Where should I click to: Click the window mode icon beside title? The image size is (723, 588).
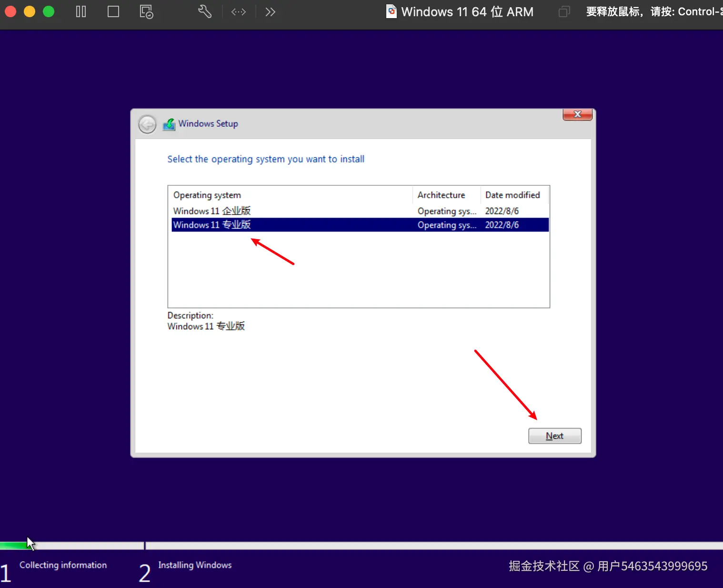pos(564,11)
